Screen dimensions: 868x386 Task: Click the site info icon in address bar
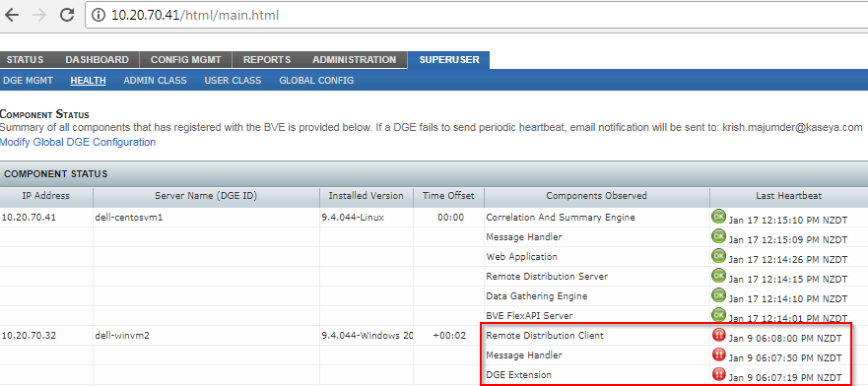click(x=99, y=16)
